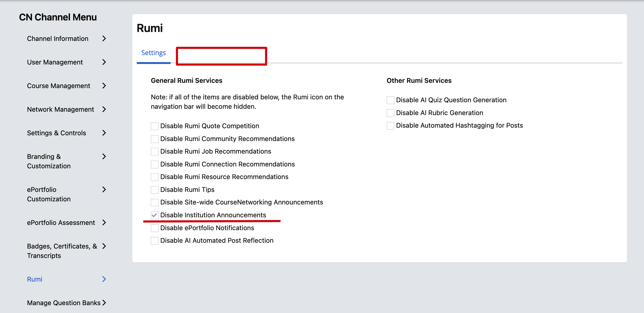Screen dimensions: 644x313
Task: Open ePortfolio Assessment menu item
Action: [61, 223]
